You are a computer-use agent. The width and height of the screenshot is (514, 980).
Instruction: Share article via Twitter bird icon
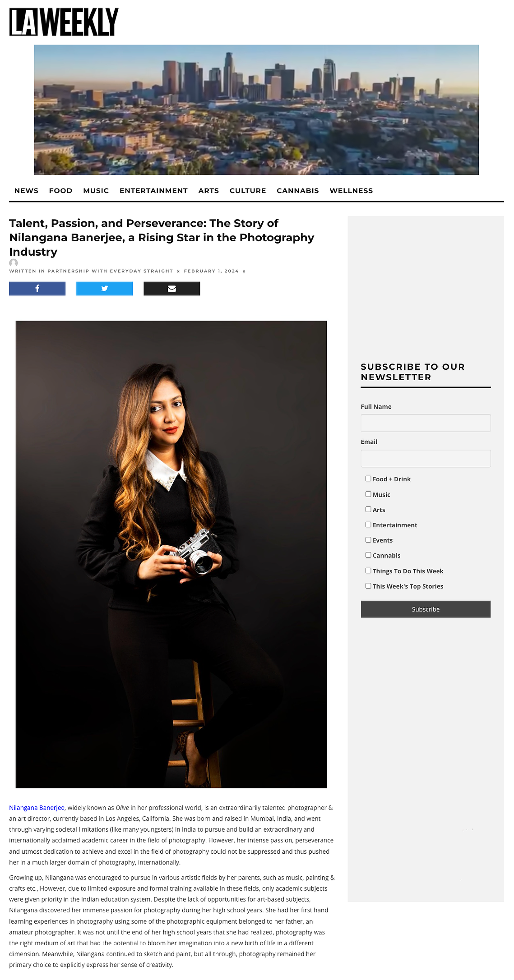click(x=104, y=289)
